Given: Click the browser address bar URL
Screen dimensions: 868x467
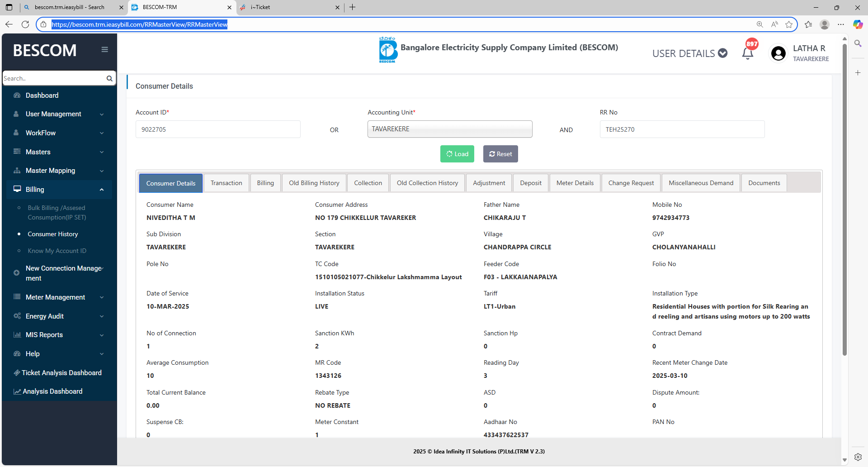Looking at the screenshot, I should tap(139, 24).
